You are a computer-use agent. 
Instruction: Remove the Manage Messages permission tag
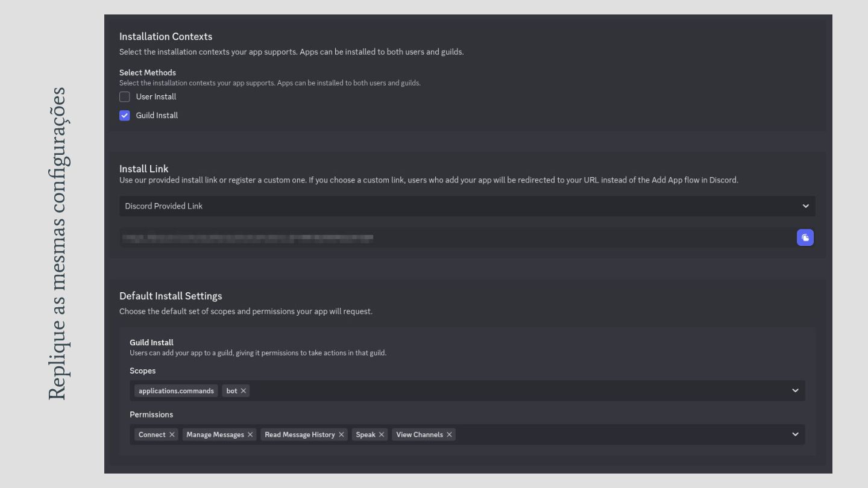click(250, 434)
